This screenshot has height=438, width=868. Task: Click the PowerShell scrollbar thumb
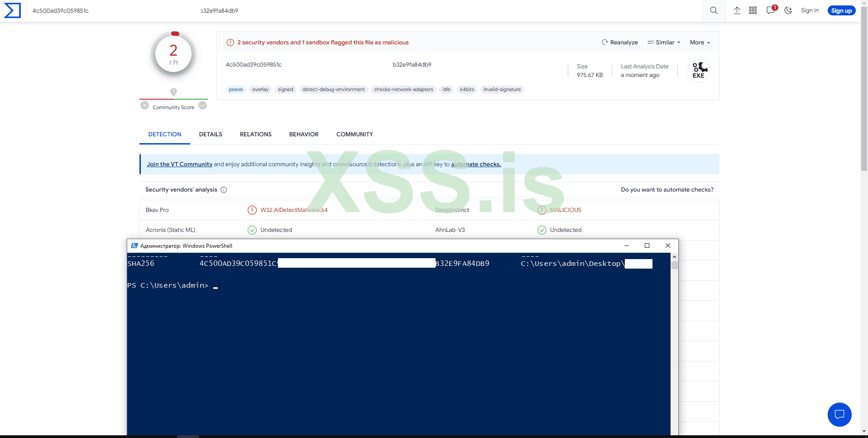click(x=674, y=265)
